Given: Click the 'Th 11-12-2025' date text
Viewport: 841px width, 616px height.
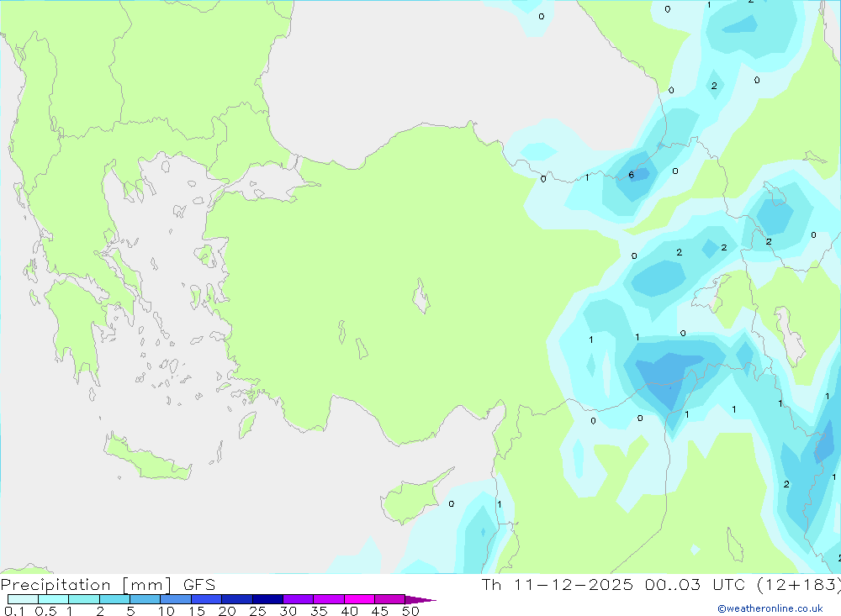Looking at the screenshot, I should (x=558, y=585).
